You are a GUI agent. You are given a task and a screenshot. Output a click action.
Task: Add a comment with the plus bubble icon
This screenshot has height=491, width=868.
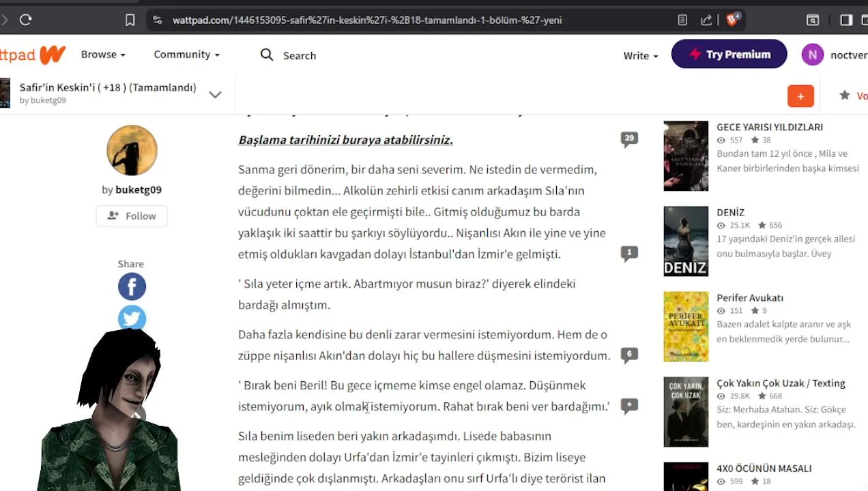629,406
